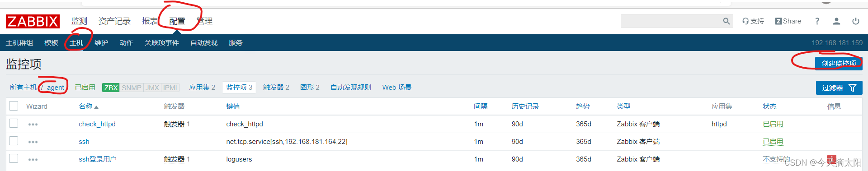
Task: Check the ssh登录用户 item checkbox
Action: pos(14,159)
